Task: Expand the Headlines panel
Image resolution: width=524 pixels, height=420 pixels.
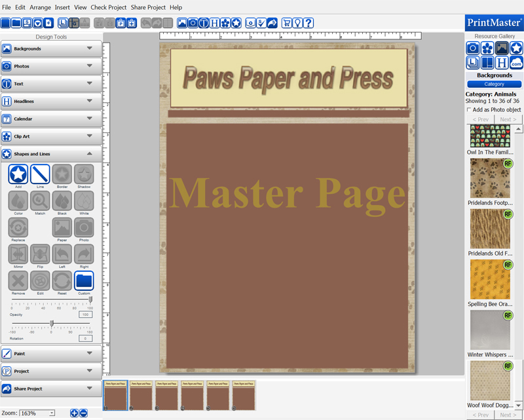Action: pos(52,102)
